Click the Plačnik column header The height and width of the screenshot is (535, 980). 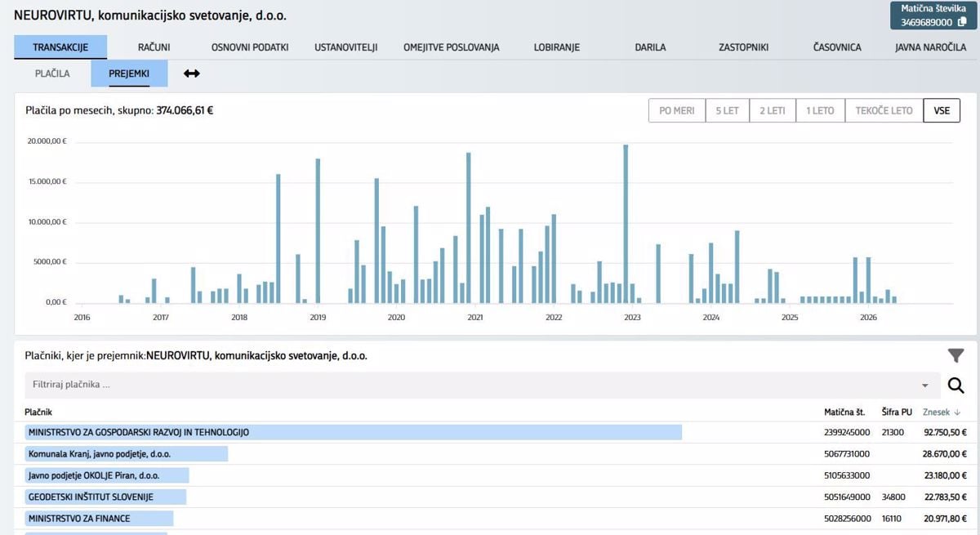38,412
